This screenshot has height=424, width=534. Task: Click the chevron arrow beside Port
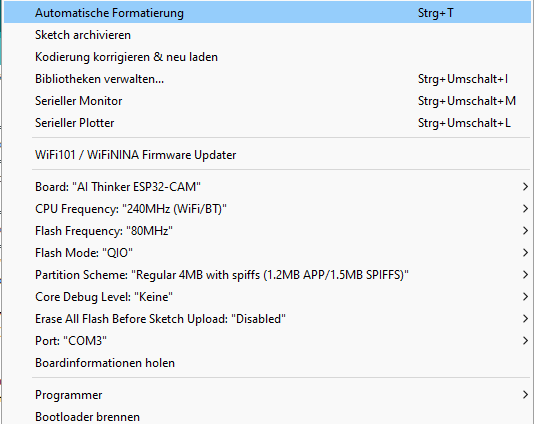coord(525,341)
